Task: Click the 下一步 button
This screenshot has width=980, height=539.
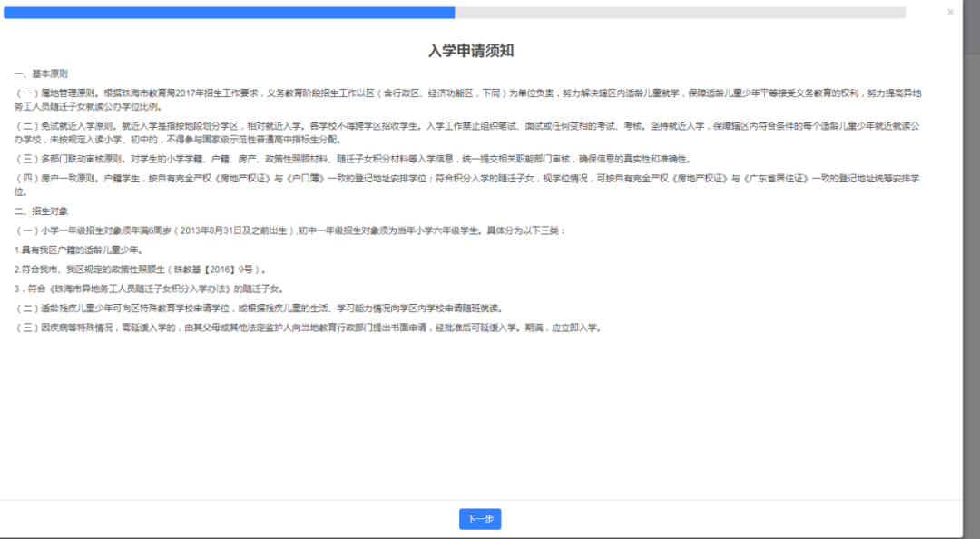Action: coord(480,519)
